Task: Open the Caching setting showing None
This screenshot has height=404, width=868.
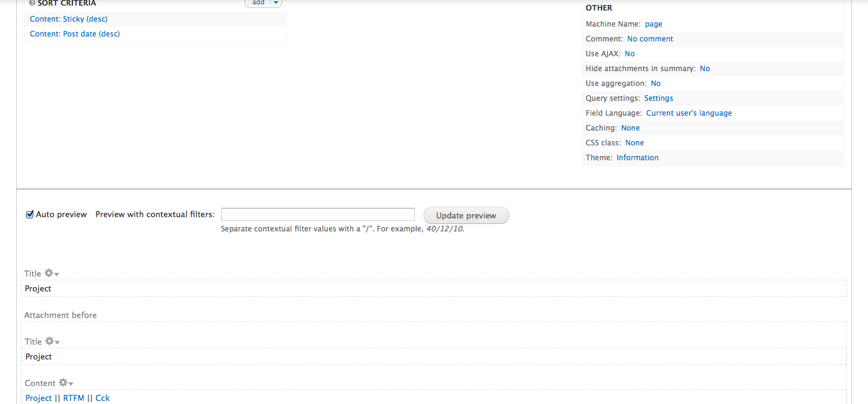Action: 630,128
